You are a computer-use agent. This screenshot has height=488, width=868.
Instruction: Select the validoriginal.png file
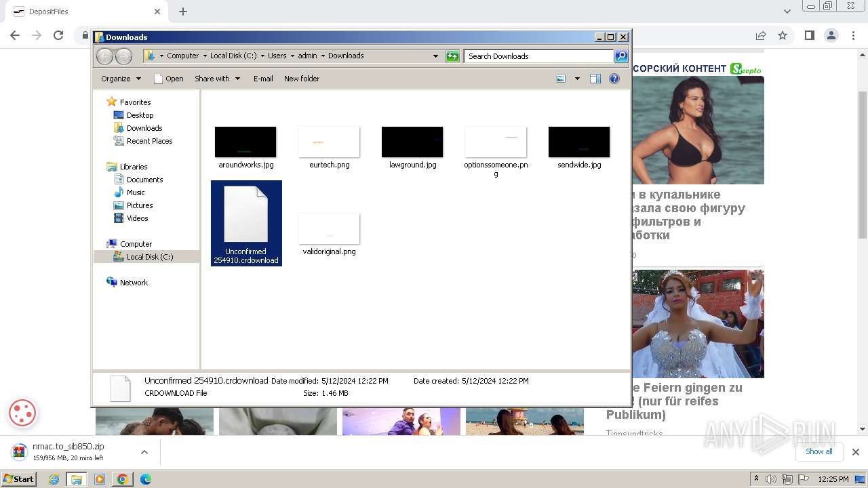click(329, 234)
